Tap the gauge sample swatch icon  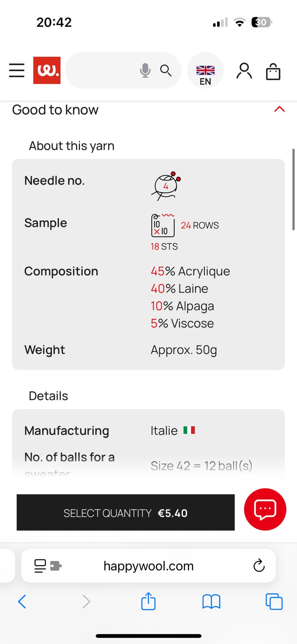[163, 225]
